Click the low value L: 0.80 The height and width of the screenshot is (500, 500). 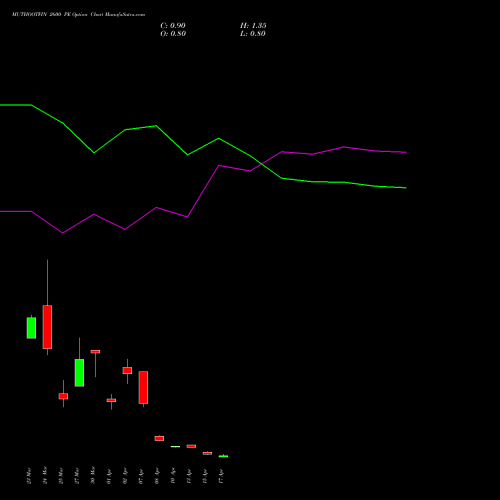pos(253,34)
